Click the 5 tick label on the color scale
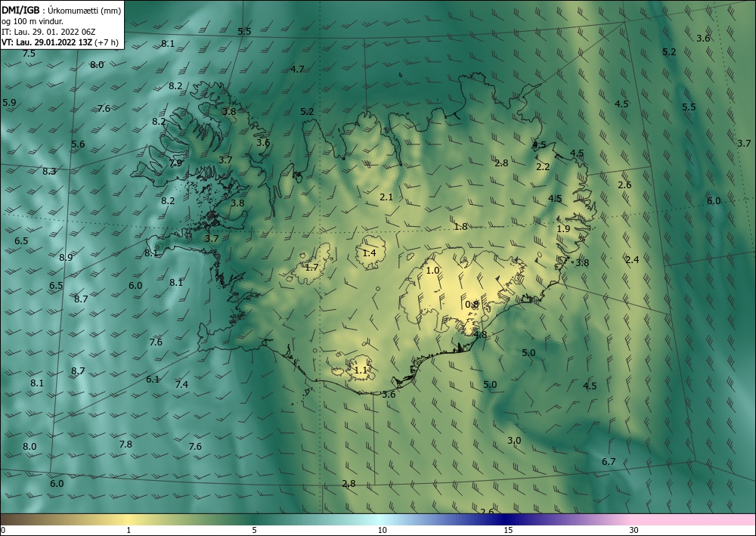The width and height of the screenshot is (756, 536). coord(254,530)
